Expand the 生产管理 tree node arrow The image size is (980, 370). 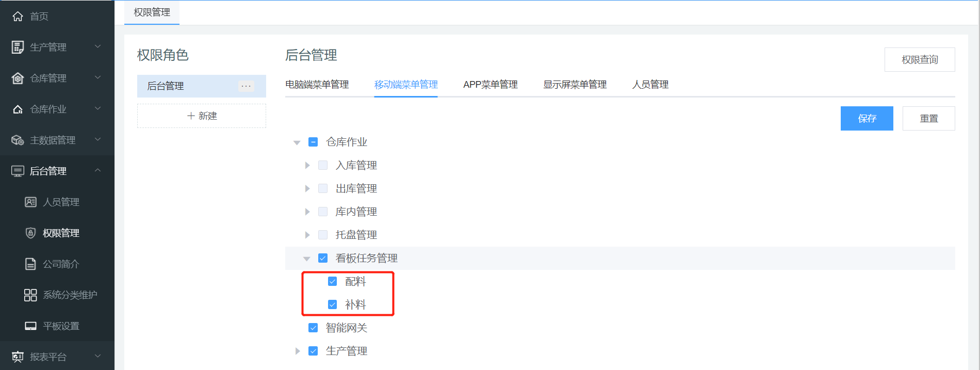coord(298,351)
